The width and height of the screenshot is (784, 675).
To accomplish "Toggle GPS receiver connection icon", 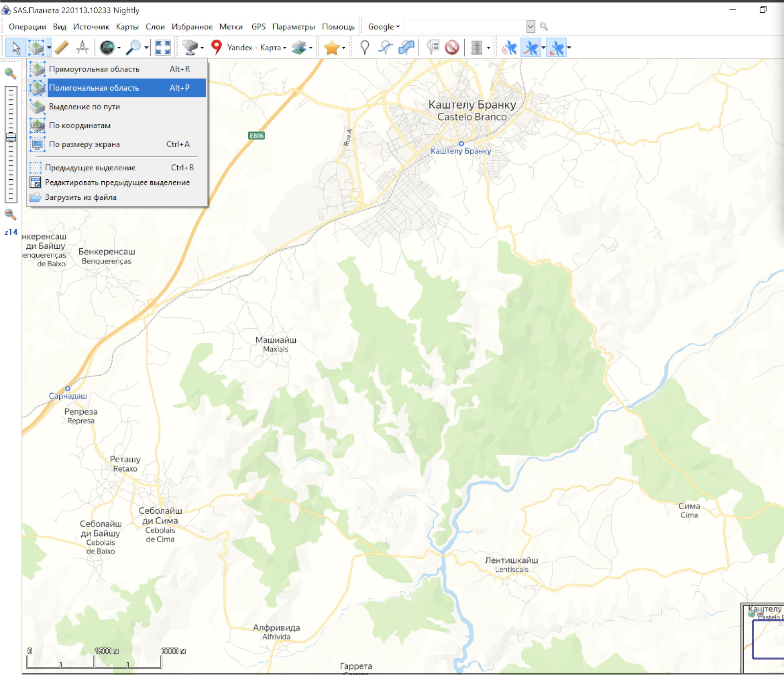I will 509,48.
